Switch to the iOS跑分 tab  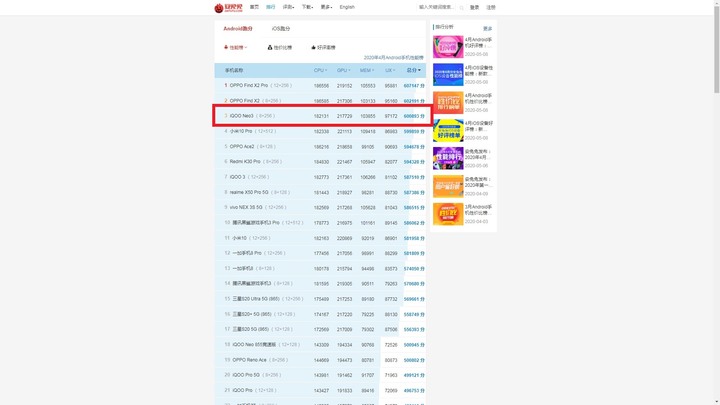(x=281, y=28)
